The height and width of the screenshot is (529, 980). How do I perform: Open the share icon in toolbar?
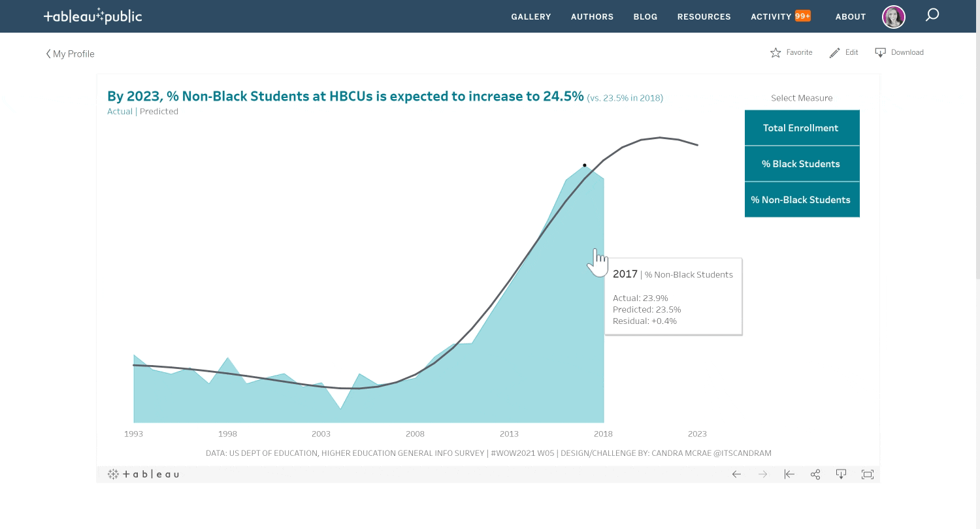815,475
